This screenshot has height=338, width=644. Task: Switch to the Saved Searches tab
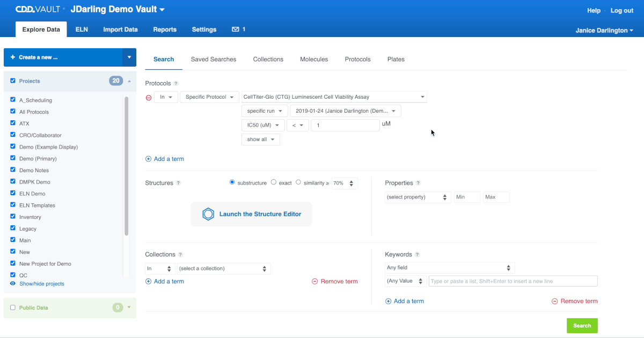pyautogui.click(x=214, y=60)
